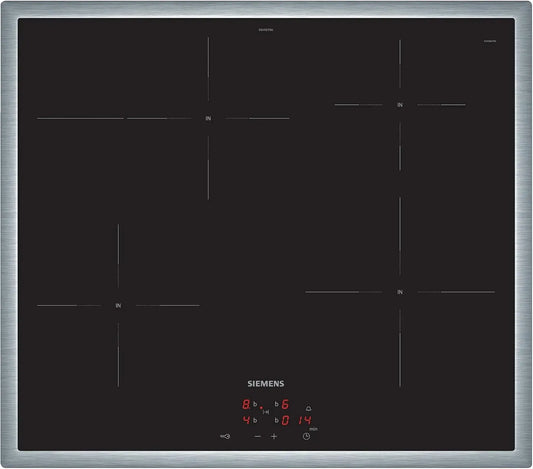Tap the minus button to lower heat
This screenshot has height=469, width=533.
click(x=258, y=436)
